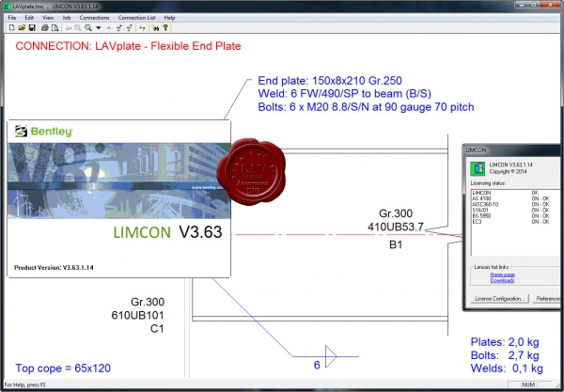564x392 pixels.
Task: Click the green arrows toolbar icon
Action: click(x=143, y=27)
